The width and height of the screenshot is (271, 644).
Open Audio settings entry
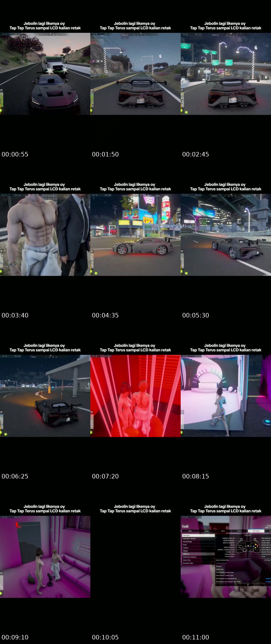coord(198,545)
